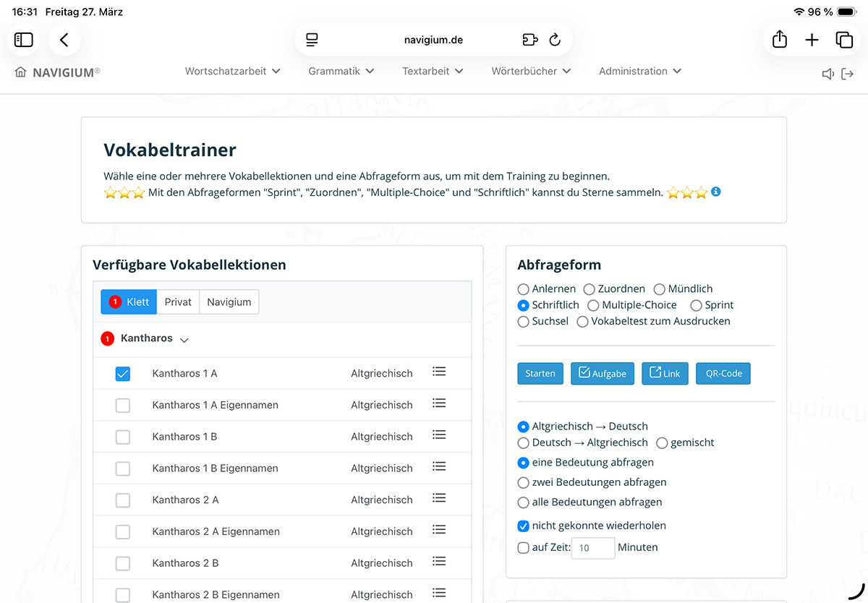Choose 'Deutsch → Altgriechisch' direction
The height and width of the screenshot is (603, 868).
click(x=524, y=442)
